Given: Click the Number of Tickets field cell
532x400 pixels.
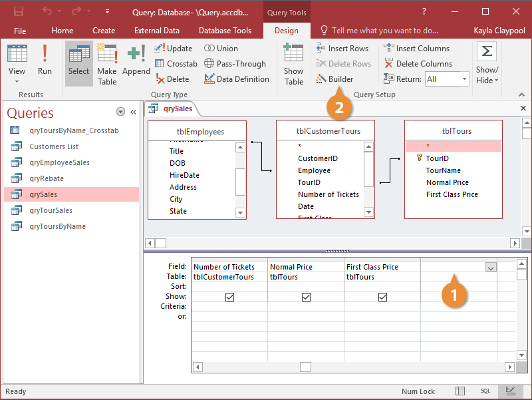Looking at the screenshot, I should [229, 267].
